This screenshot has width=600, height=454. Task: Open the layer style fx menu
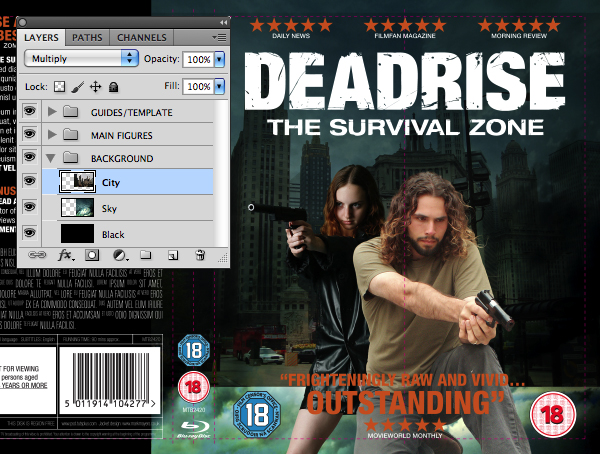66,255
